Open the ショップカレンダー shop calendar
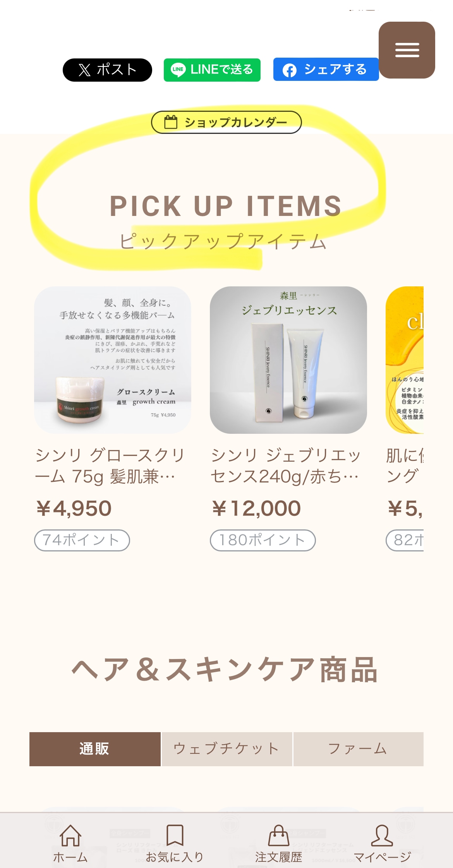The image size is (453, 868). [226, 122]
